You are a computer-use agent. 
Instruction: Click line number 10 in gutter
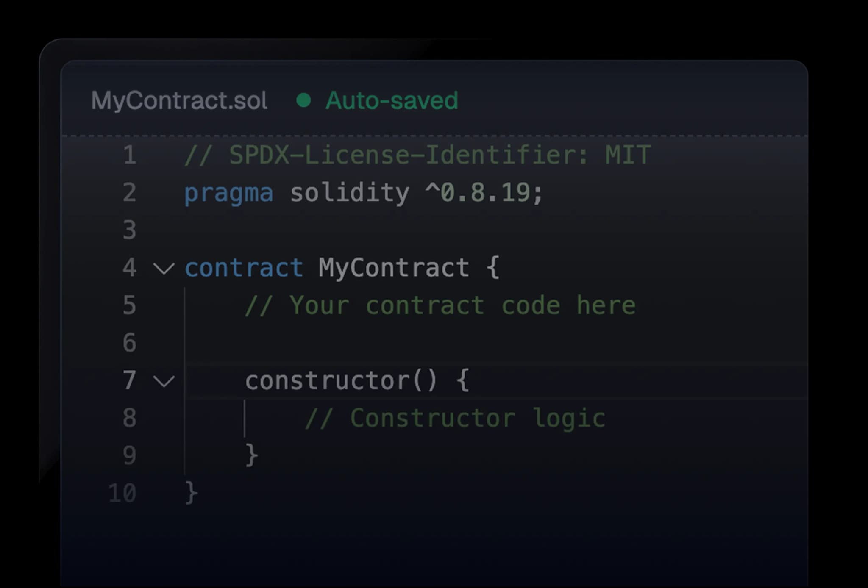(x=122, y=493)
